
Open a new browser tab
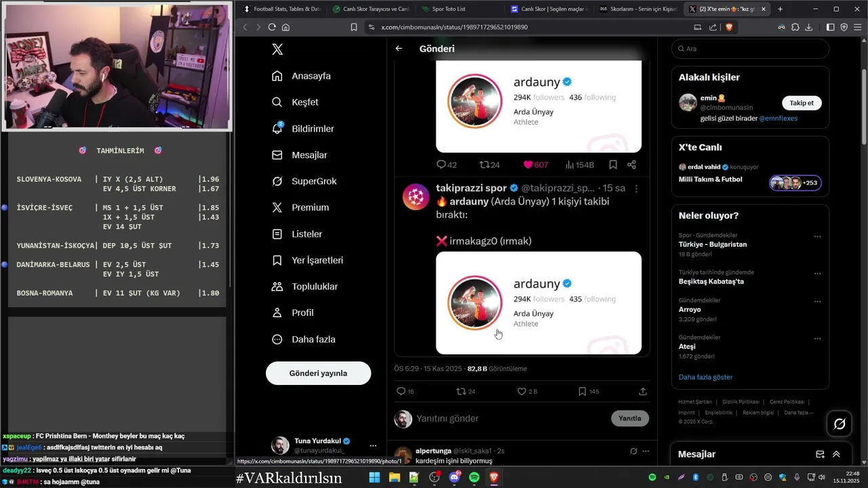[x=780, y=9]
